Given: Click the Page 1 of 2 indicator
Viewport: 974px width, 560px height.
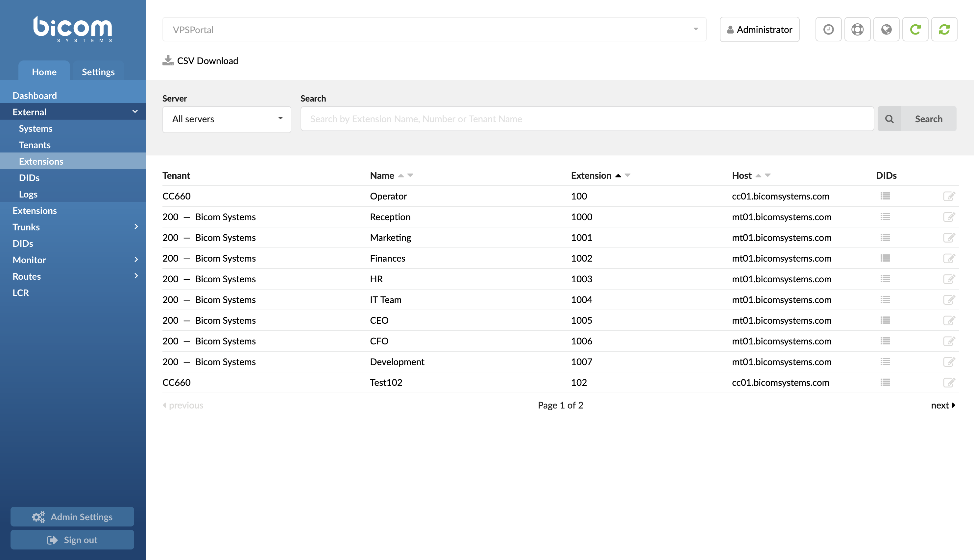Looking at the screenshot, I should click(560, 405).
